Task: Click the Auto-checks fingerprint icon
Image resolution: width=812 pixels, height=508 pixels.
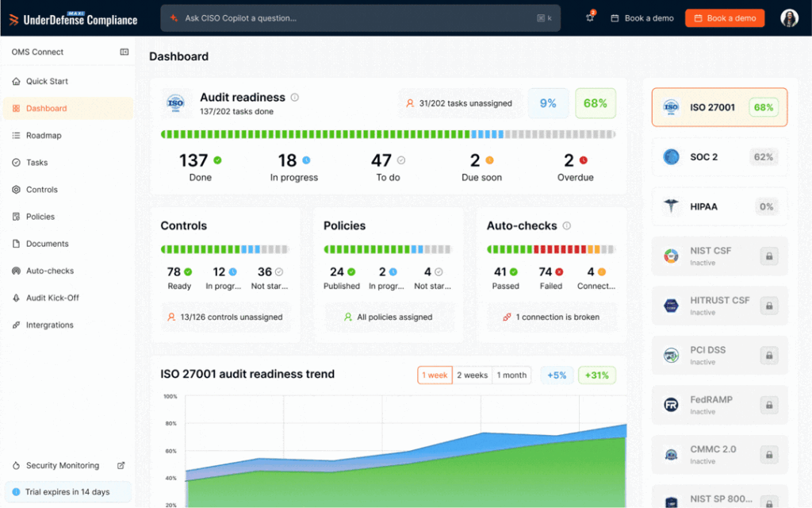Action: pos(16,271)
